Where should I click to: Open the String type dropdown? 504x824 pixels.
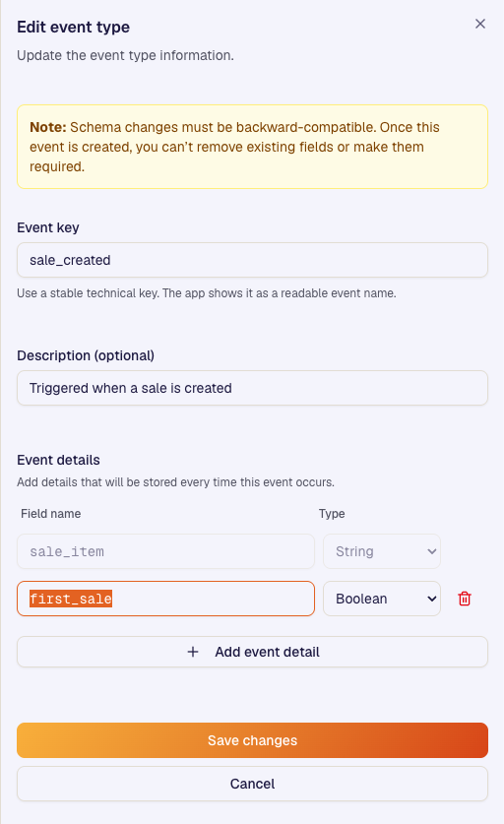pos(382,551)
